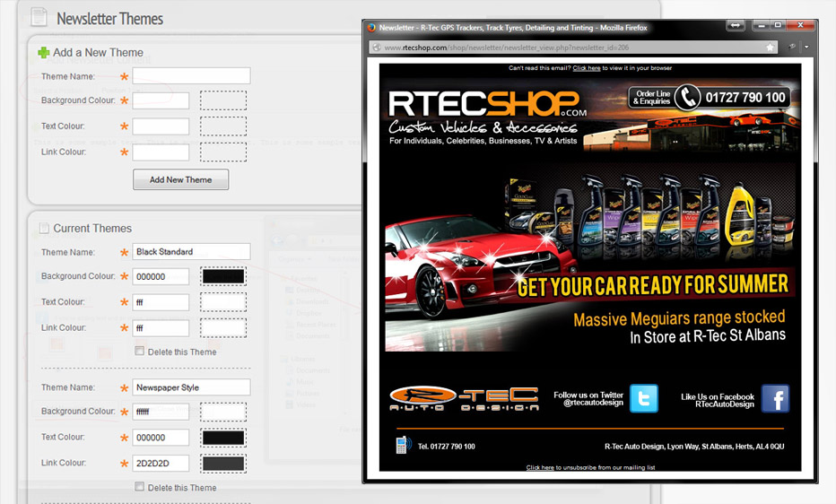Click the R-Tec Auto Design address text
This screenshot has width=836, height=504.
694,447
